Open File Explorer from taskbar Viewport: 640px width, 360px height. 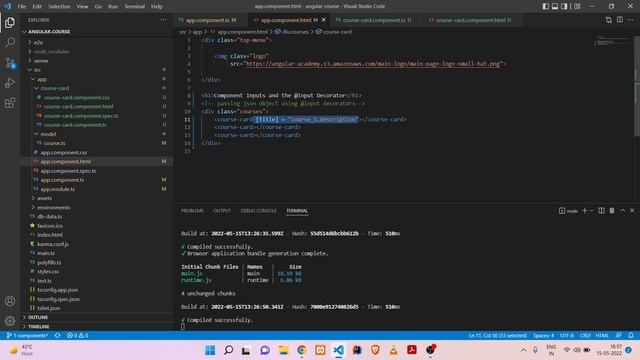pos(283,350)
